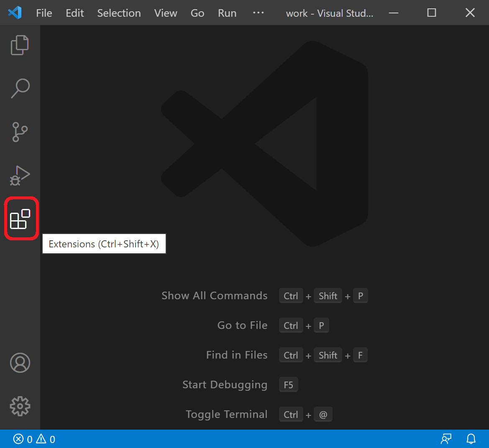The width and height of the screenshot is (489, 448).
Task: Show errors and warnings in status bar
Action: [34, 439]
